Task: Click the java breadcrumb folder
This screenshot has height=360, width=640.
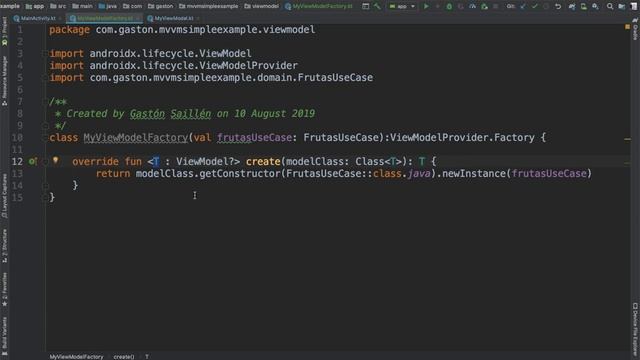Action: pyautogui.click(x=108, y=6)
